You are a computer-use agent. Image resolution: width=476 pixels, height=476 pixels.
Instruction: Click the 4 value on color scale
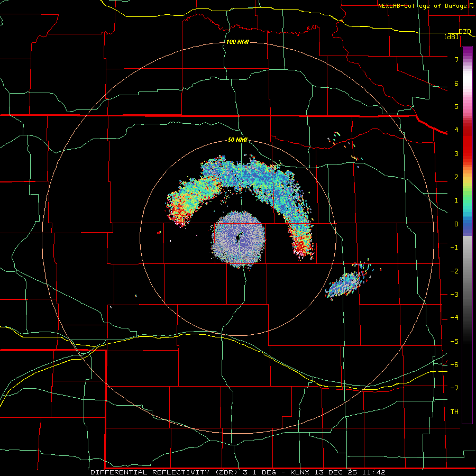click(456, 130)
